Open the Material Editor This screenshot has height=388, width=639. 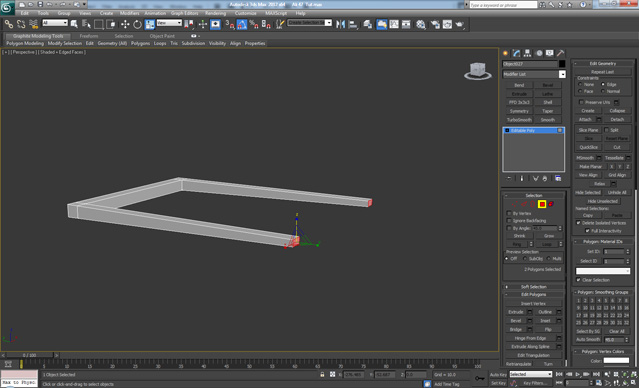[x=421, y=24]
